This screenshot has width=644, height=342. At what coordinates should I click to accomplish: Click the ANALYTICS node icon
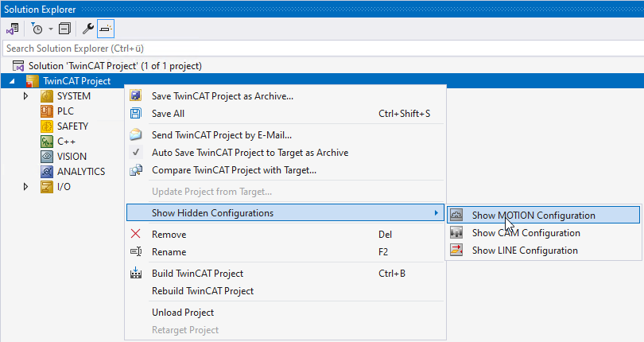(x=47, y=172)
